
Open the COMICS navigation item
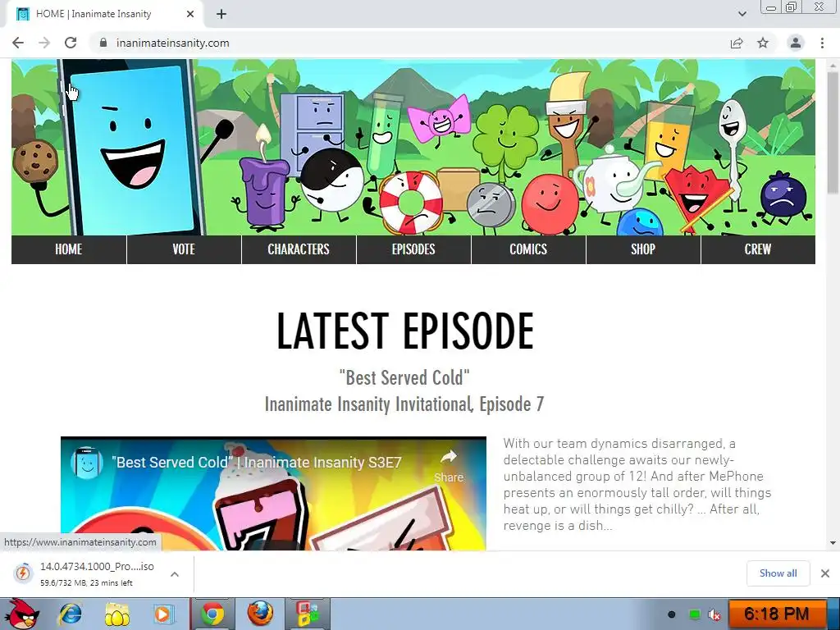pos(528,249)
